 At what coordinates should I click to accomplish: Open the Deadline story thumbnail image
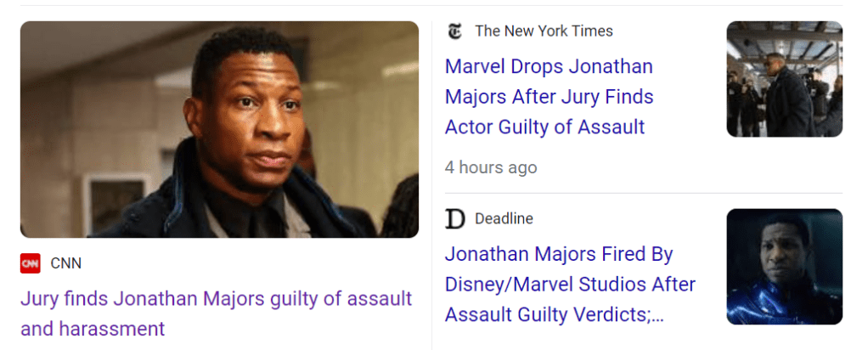click(784, 267)
